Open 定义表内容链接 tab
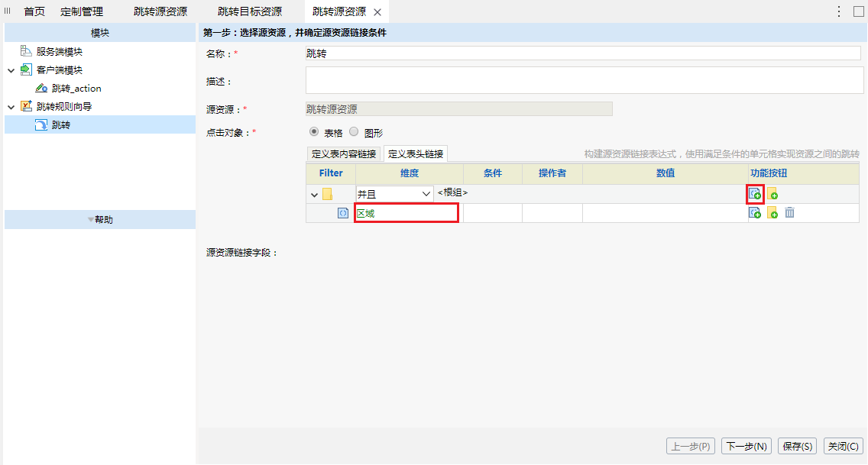868x465 pixels. pyautogui.click(x=344, y=153)
